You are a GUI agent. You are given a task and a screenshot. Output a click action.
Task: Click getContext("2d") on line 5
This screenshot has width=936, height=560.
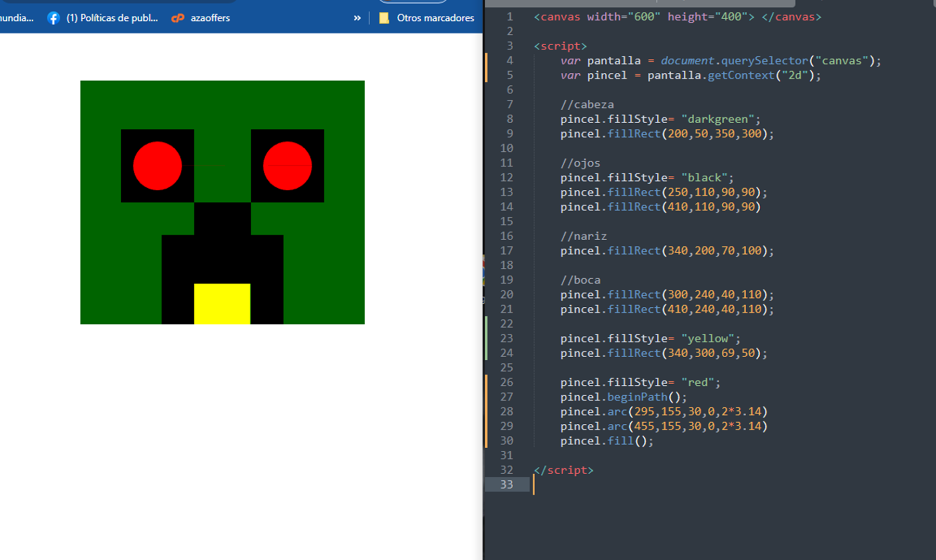click(x=761, y=75)
